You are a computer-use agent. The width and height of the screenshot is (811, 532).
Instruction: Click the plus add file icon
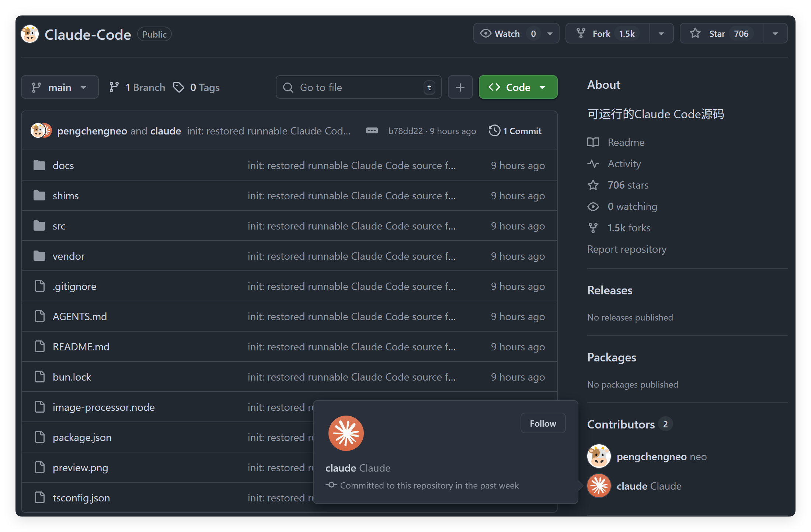[460, 87]
